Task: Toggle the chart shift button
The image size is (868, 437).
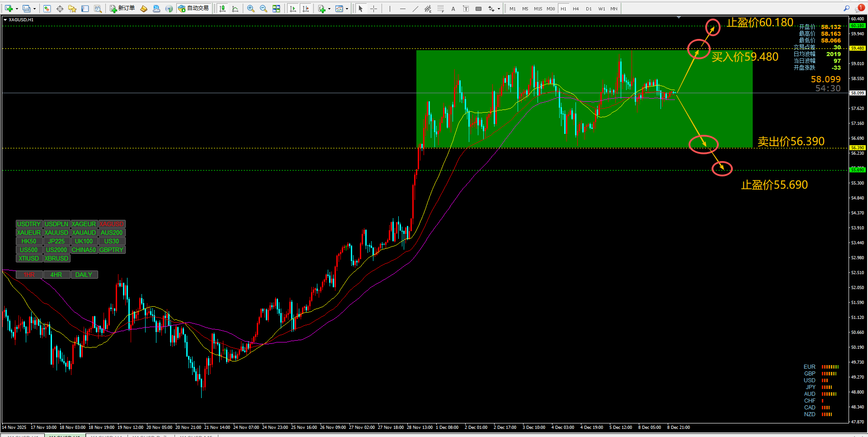Action: coord(306,9)
